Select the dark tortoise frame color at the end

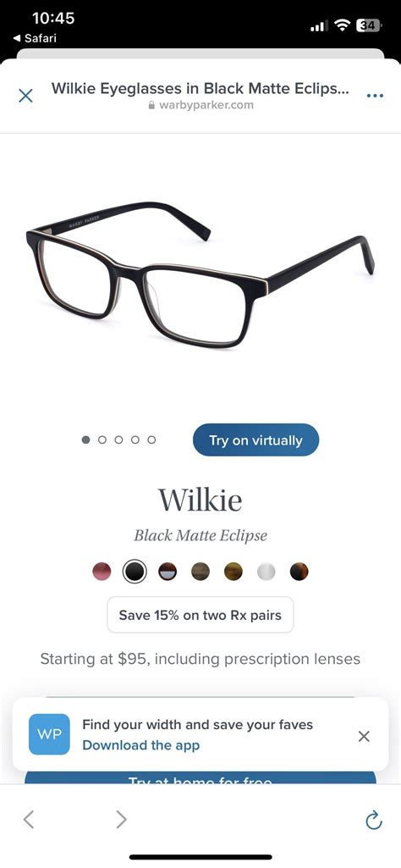point(299,572)
